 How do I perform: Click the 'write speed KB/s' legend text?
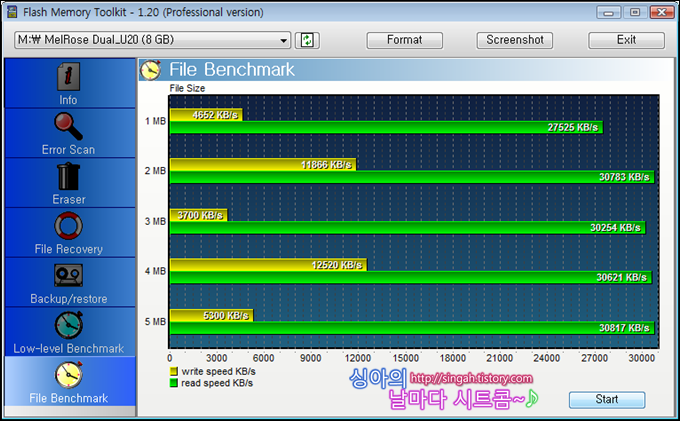click(219, 372)
